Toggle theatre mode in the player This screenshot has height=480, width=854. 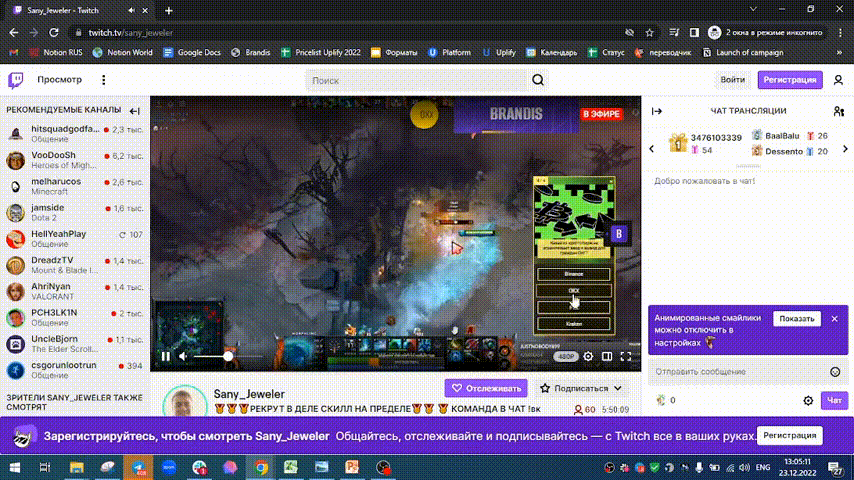click(607, 356)
